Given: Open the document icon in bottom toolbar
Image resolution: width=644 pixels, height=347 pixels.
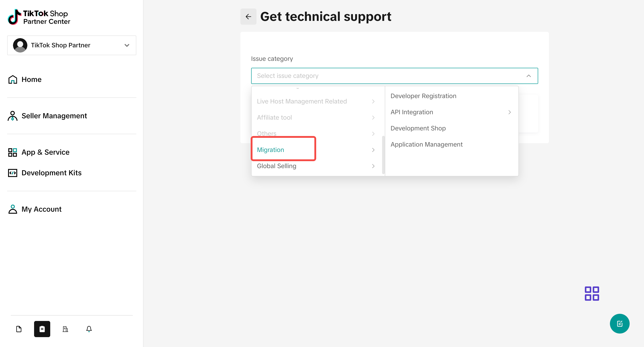Looking at the screenshot, I should [x=19, y=329].
